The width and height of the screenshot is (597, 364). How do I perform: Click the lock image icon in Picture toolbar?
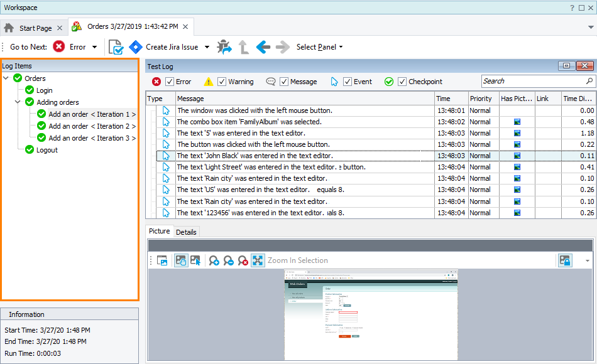[x=565, y=260]
